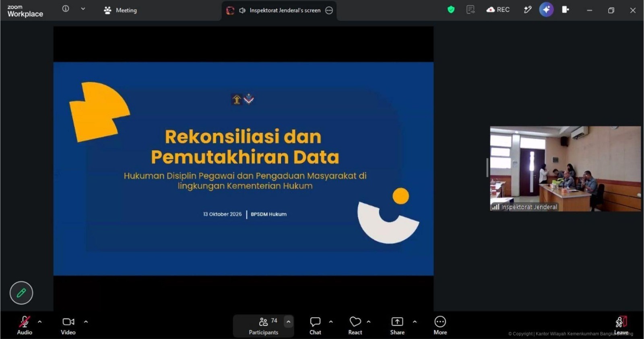
Task: Open the More options menu
Action: pyautogui.click(x=440, y=325)
